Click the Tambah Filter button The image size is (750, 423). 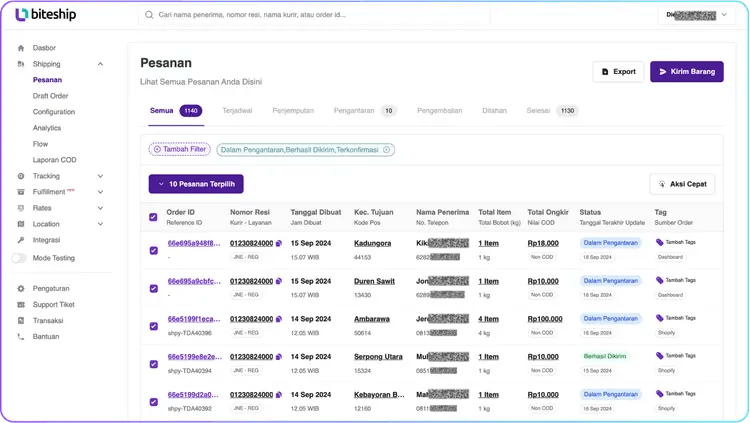[179, 149]
